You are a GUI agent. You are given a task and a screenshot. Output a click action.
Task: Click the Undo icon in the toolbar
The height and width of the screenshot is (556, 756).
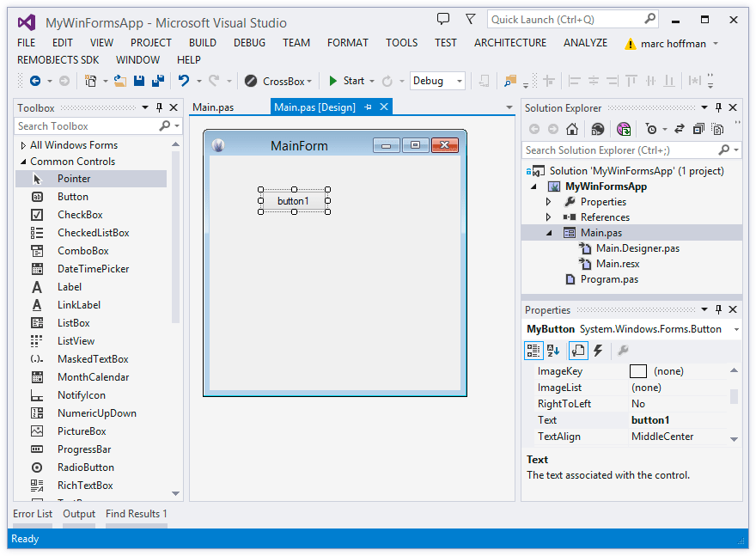point(183,81)
